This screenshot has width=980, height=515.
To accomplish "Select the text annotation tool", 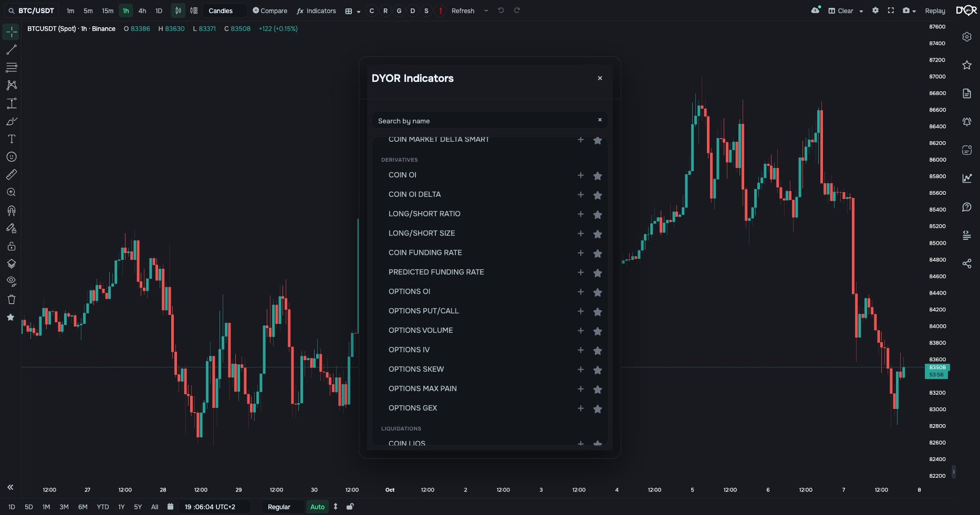I will [11, 139].
